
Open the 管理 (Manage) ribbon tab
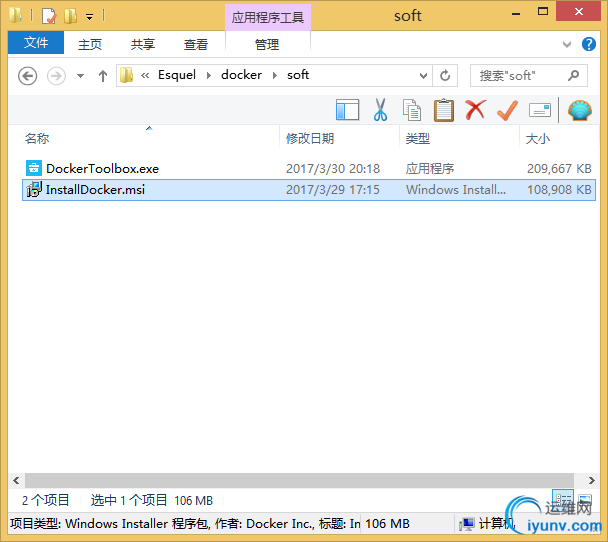pos(267,44)
